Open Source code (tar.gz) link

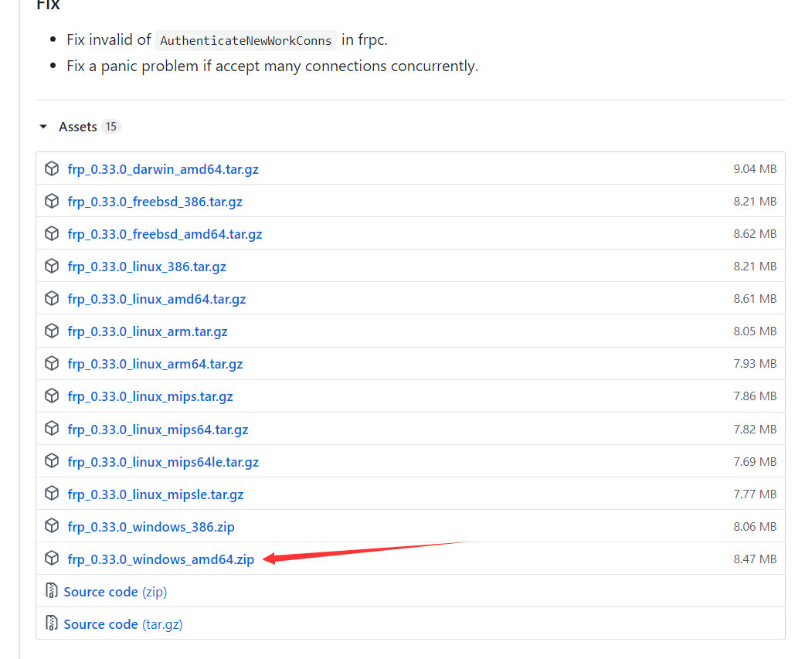(123, 624)
